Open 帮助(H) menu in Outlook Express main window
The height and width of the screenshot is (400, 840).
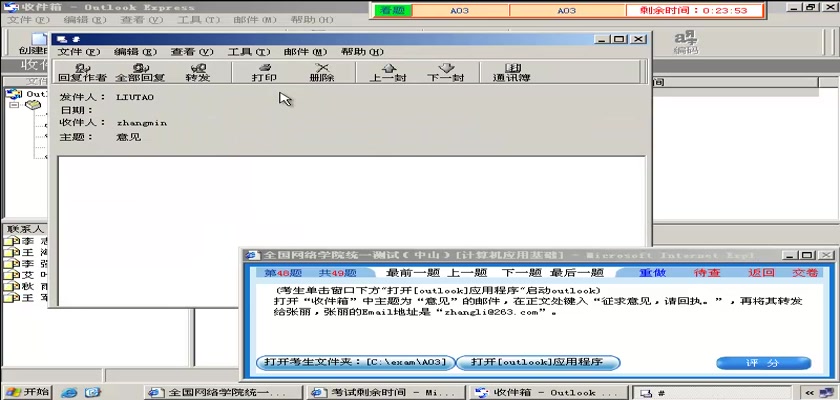pyautogui.click(x=312, y=20)
